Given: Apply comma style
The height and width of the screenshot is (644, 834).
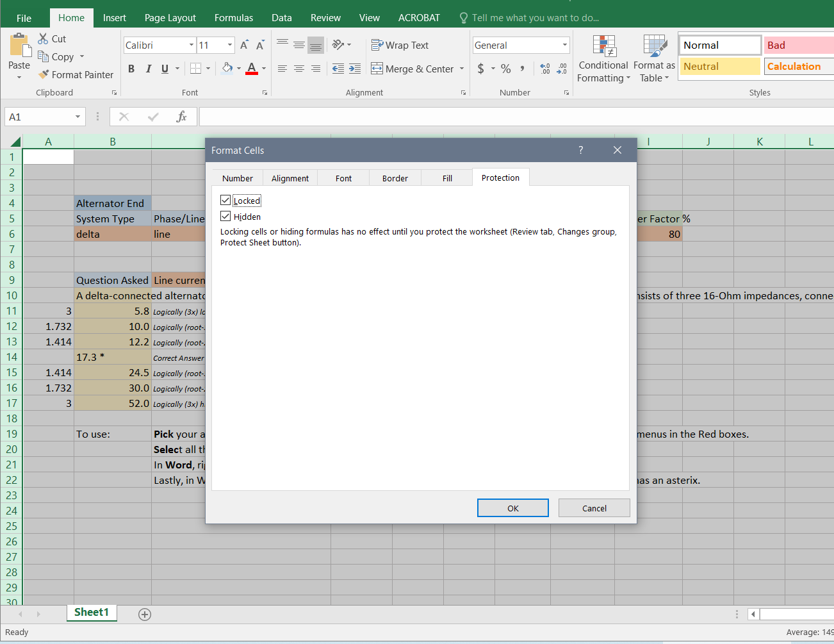Looking at the screenshot, I should (523, 69).
